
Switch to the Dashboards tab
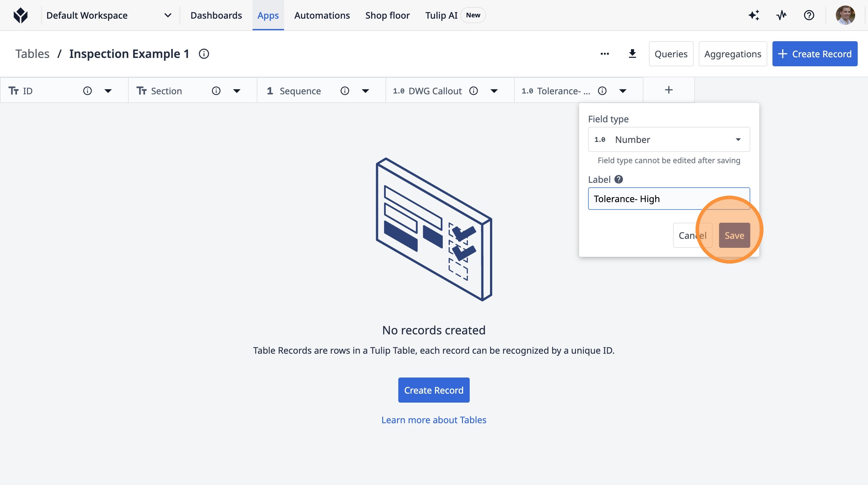[216, 15]
